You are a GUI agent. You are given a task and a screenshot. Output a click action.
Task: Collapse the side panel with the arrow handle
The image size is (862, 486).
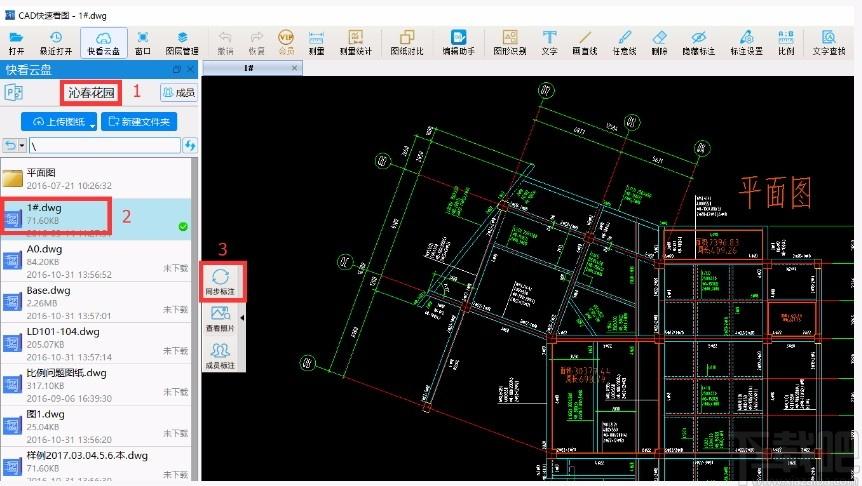click(242, 318)
